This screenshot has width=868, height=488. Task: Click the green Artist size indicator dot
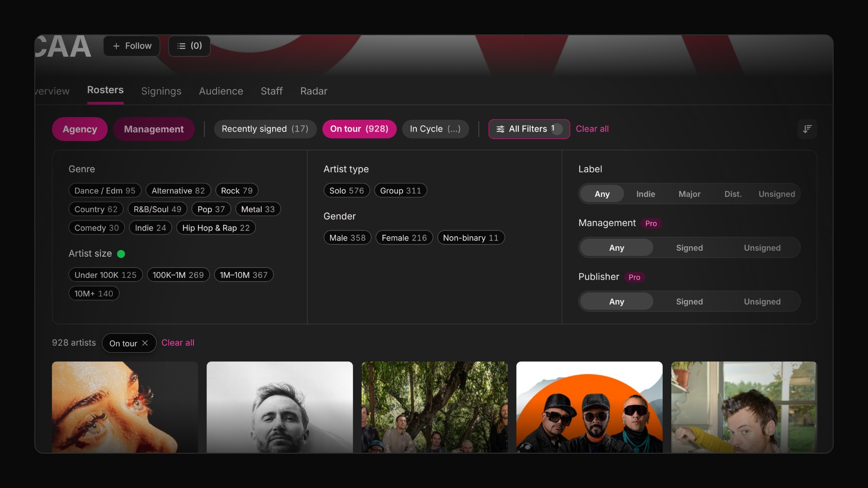121,253
